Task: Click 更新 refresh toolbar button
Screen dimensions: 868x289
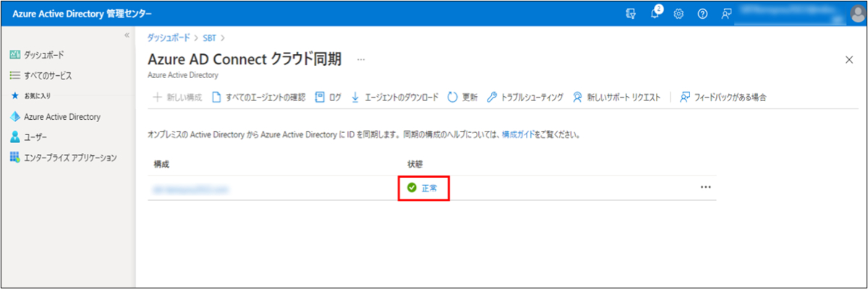Action: pyautogui.click(x=462, y=98)
